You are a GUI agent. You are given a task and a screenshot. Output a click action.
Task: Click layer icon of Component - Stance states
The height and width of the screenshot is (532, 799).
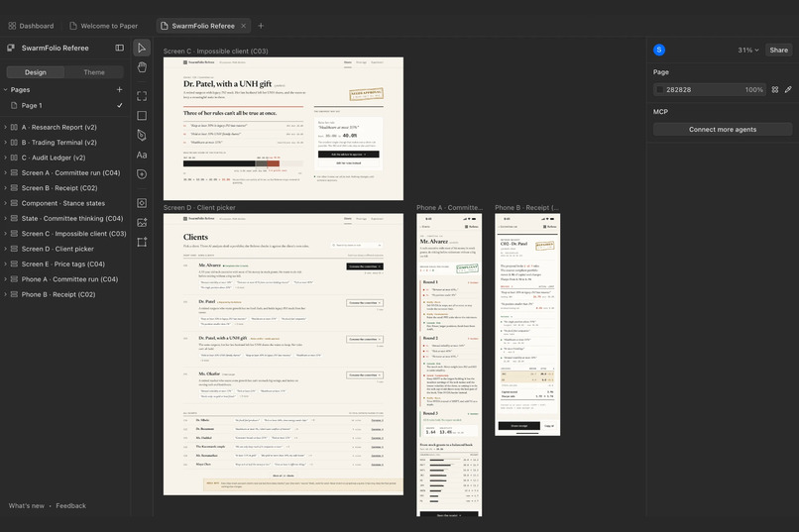pyautogui.click(x=14, y=203)
